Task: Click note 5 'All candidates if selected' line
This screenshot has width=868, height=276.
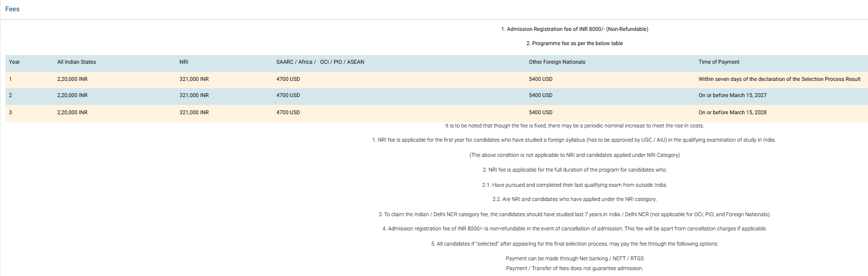Action: point(575,244)
